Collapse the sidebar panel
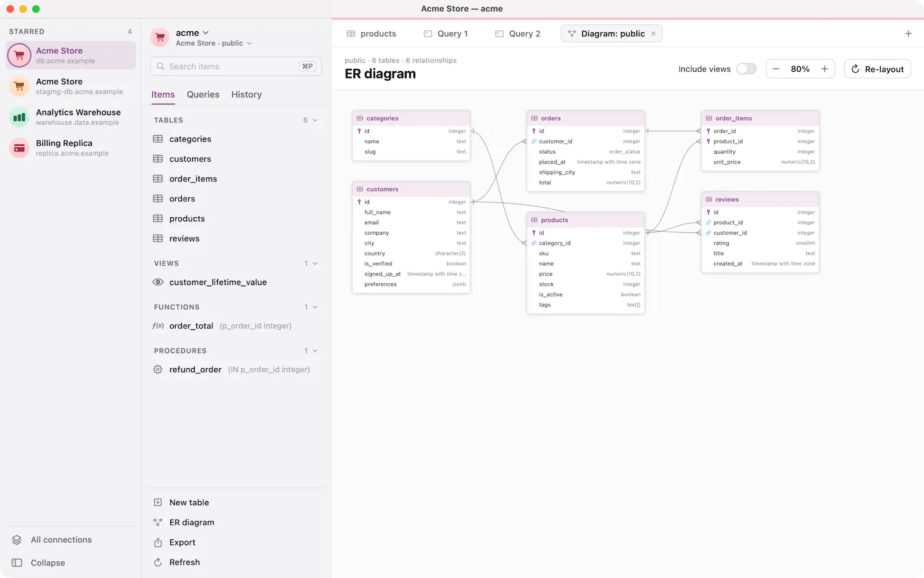 pos(38,563)
